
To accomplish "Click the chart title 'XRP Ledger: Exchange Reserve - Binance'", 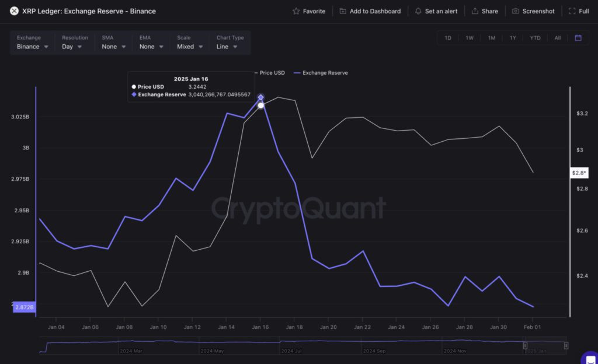I will (x=89, y=11).
